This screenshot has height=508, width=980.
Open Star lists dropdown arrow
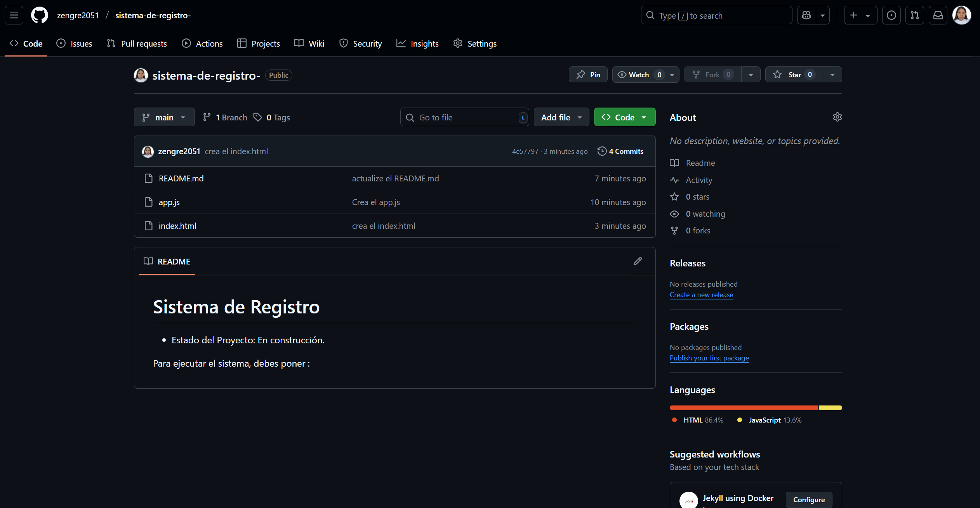tap(832, 75)
